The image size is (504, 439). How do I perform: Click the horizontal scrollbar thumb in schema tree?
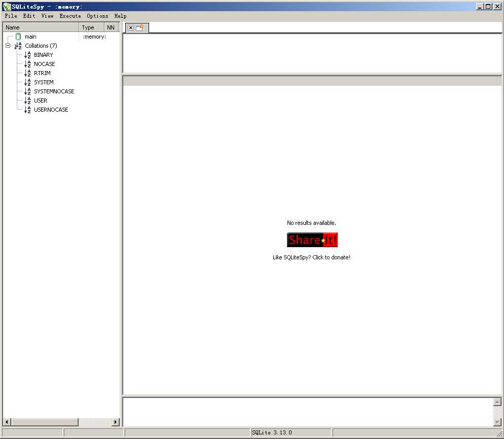coord(45,422)
